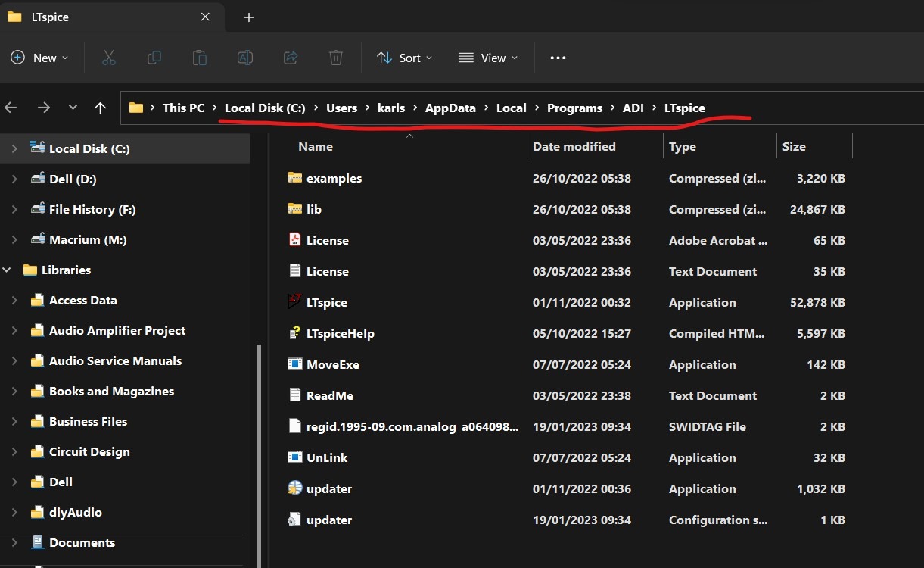Expand the Audio Amplifier Project library

(14, 330)
